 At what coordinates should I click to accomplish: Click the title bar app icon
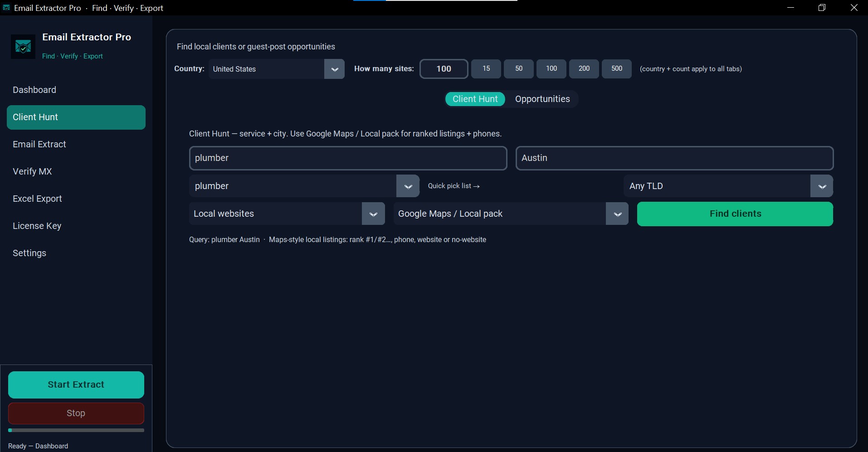(x=6, y=8)
